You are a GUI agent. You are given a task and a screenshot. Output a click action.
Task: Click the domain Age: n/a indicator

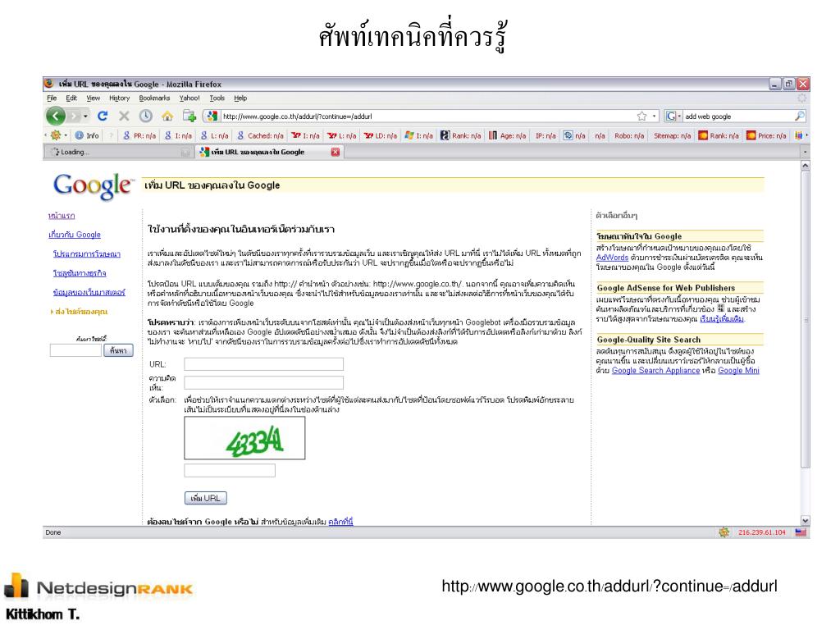click(507, 135)
